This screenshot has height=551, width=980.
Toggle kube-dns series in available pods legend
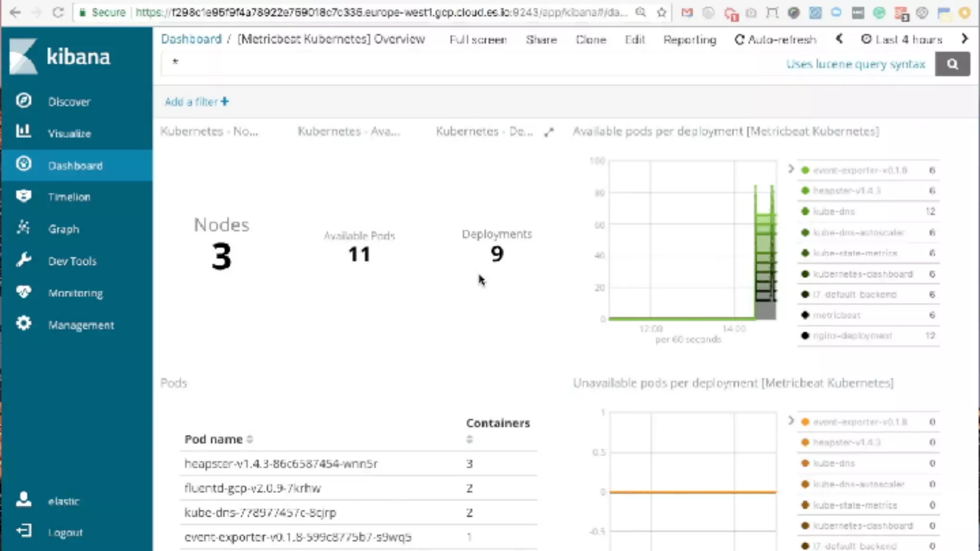(x=834, y=211)
